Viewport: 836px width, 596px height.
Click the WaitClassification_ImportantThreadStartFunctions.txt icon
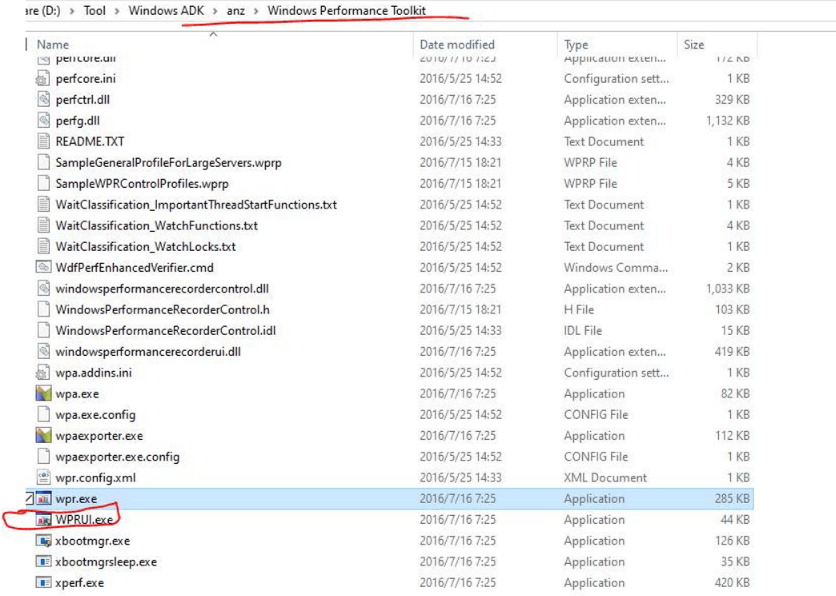tap(43, 205)
